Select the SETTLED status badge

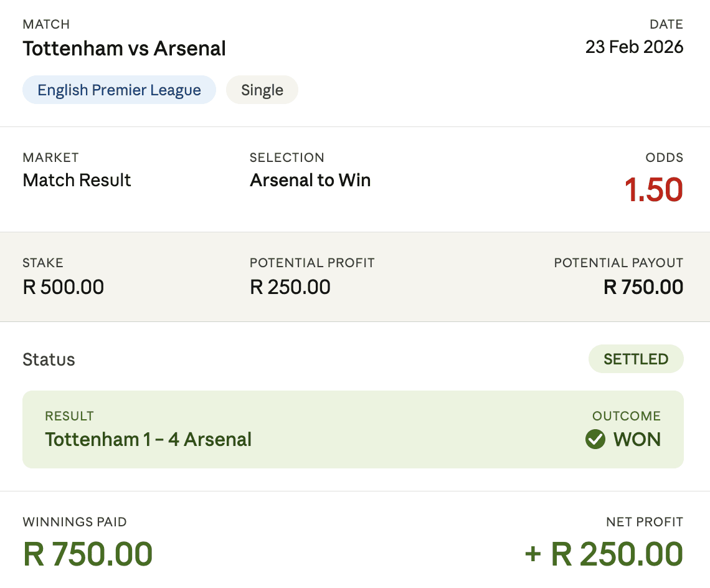click(636, 359)
